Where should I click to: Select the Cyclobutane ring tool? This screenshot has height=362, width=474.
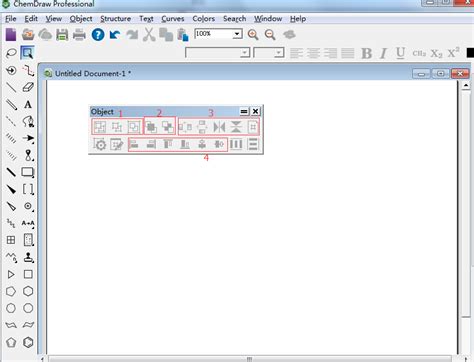[x=28, y=274]
